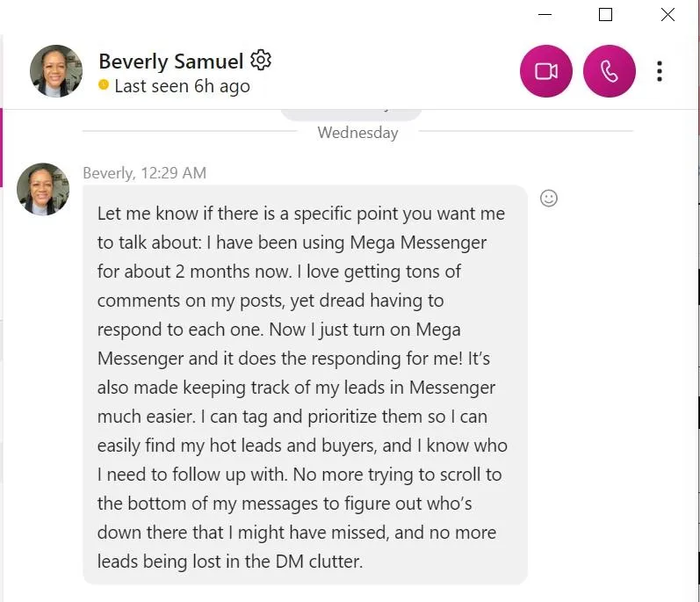Viewport: 700px width, 602px height.
Task: Click the Wednesday date separator
Action: click(x=357, y=133)
